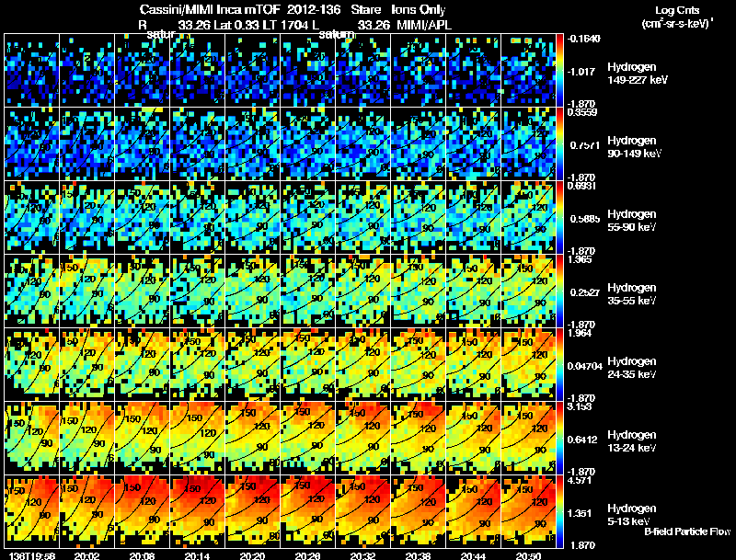736x560 pixels.
Task: Click the 'B-field Particle Flow' legend text
Action: click(x=687, y=531)
